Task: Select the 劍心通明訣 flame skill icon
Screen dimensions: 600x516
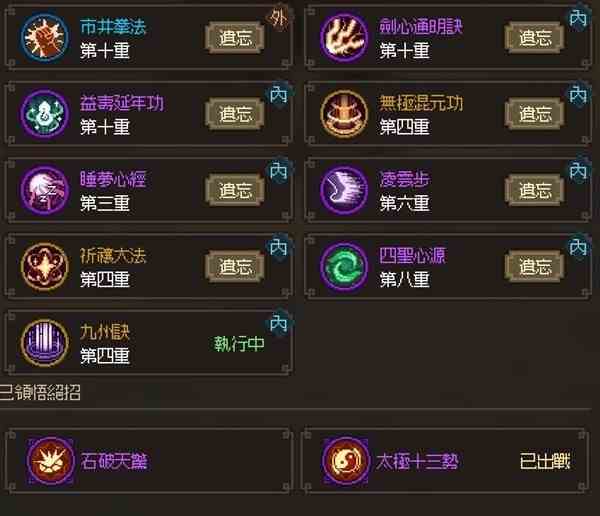Action: pyautogui.click(x=344, y=38)
